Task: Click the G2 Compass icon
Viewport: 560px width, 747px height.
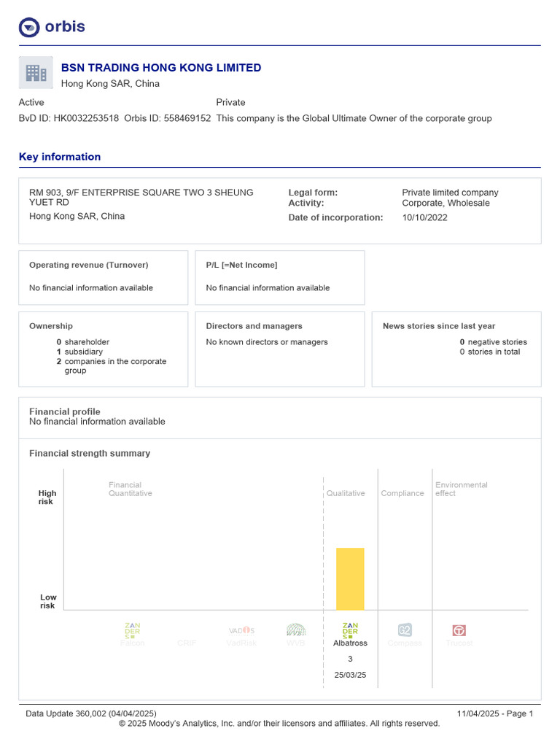Action: (404, 630)
